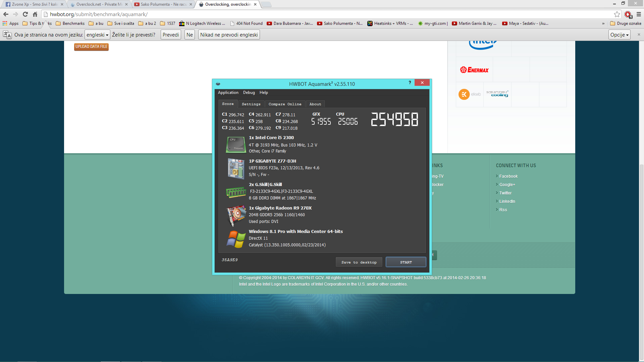Close the Zvone Xp Facebook tab
The width and height of the screenshot is (644, 362).
point(62,4)
